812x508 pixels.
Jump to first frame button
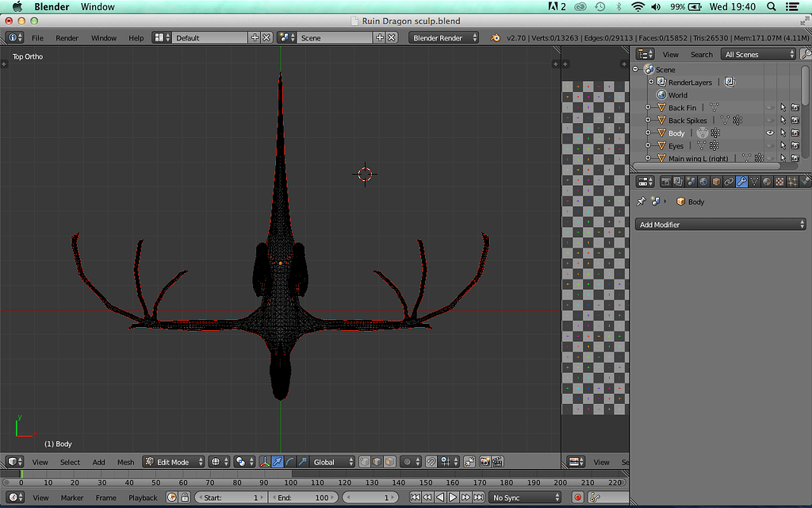coord(415,498)
